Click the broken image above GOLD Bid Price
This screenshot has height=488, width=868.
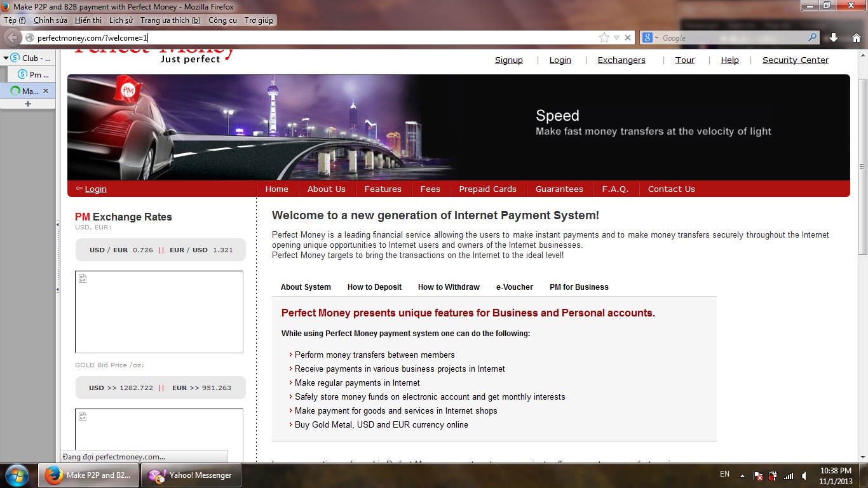pyautogui.click(x=159, y=312)
